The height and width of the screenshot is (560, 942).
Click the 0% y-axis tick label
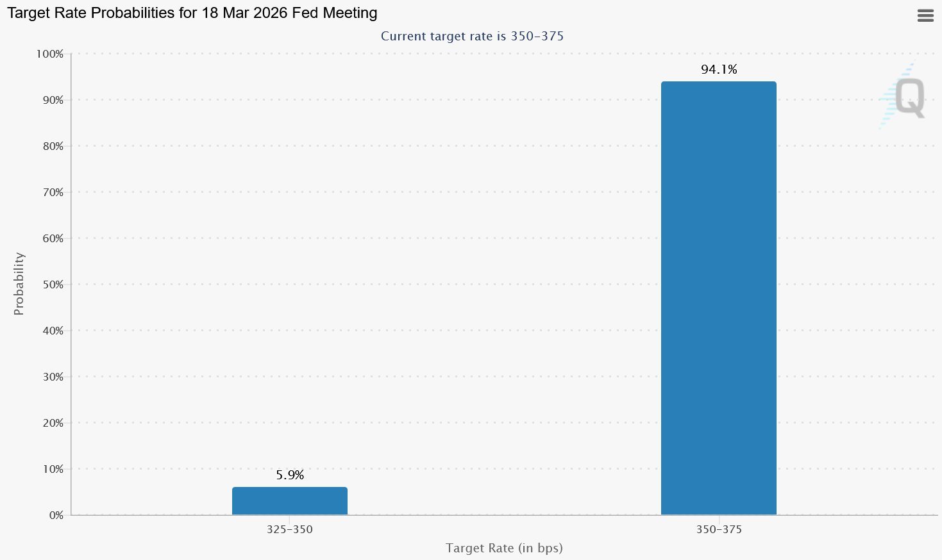pyautogui.click(x=56, y=515)
